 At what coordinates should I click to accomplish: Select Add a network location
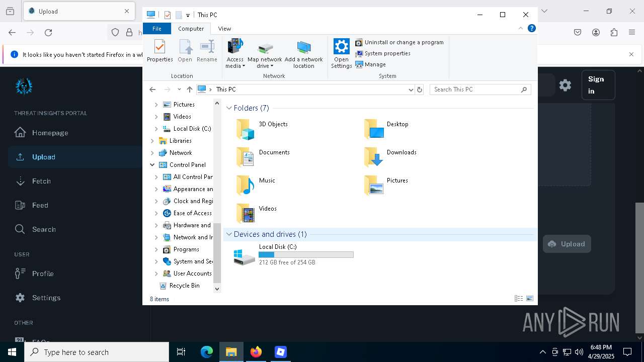(x=303, y=54)
